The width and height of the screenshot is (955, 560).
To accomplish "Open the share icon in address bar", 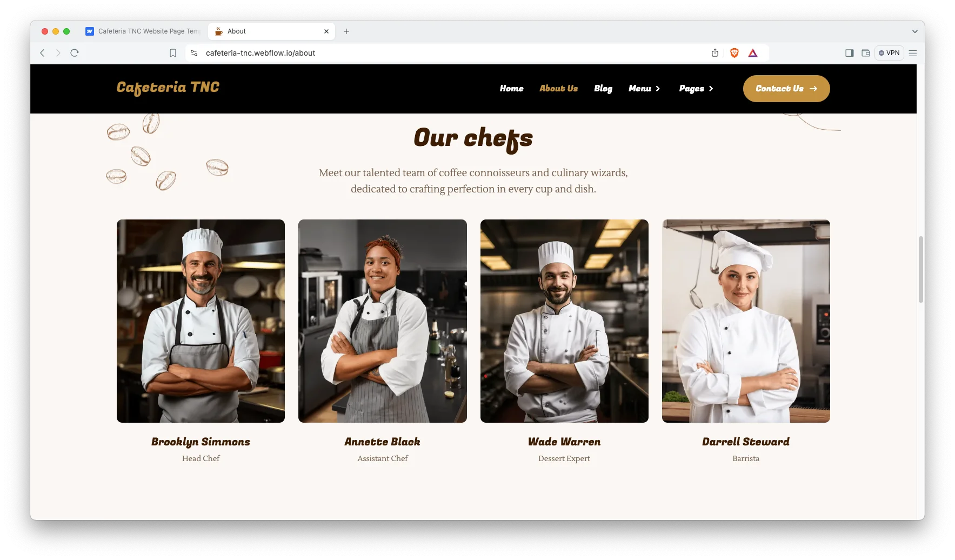I will [715, 53].
